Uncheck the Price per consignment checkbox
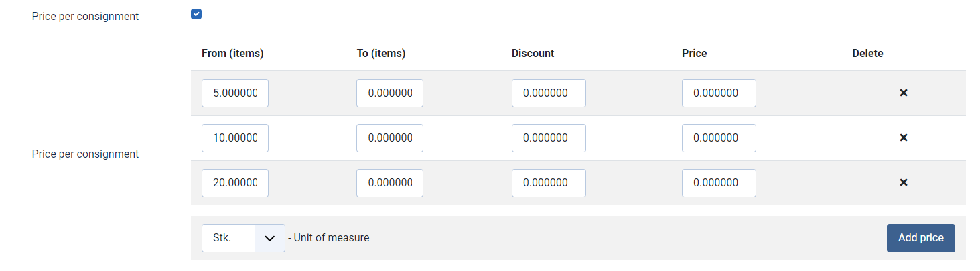 [196, 14]
